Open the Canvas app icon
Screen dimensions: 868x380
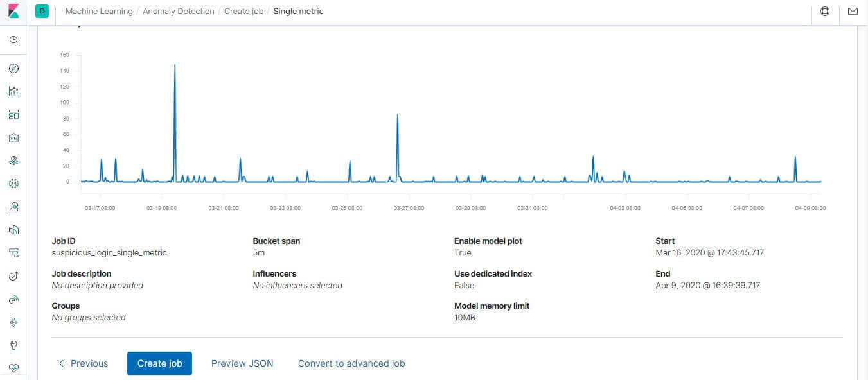pyautogui.click(x=13, y=137)
